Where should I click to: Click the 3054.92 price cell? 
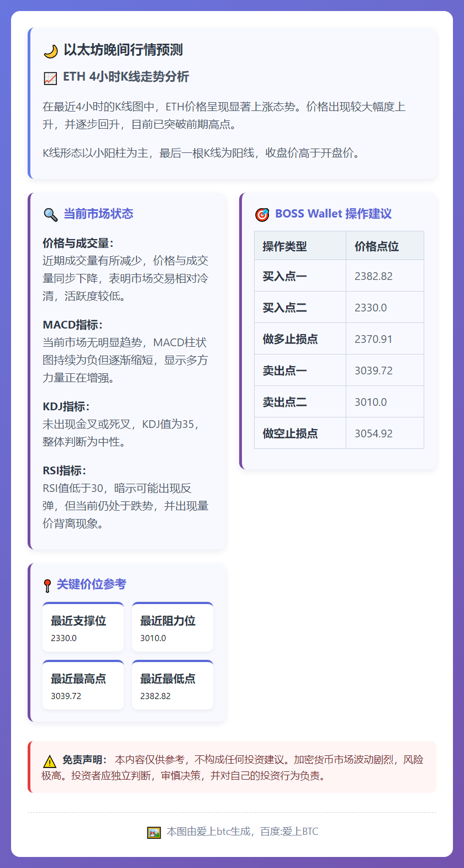coord(385,433)
